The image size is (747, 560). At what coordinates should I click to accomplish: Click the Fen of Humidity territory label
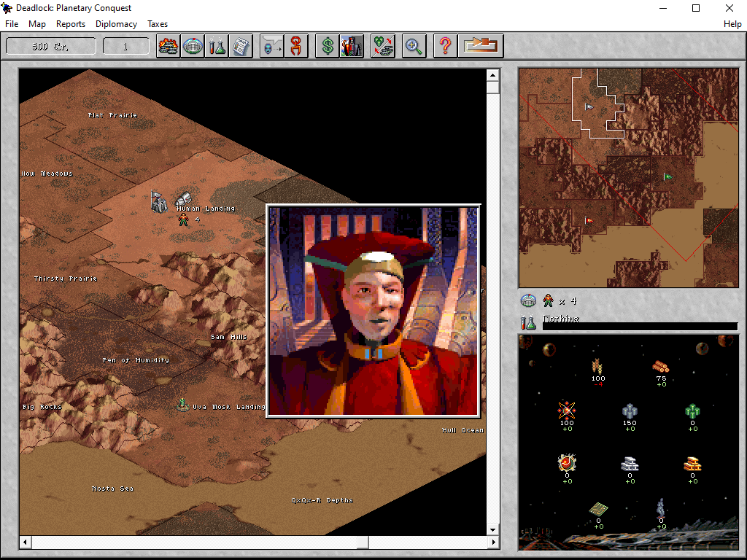pos(136,360)
